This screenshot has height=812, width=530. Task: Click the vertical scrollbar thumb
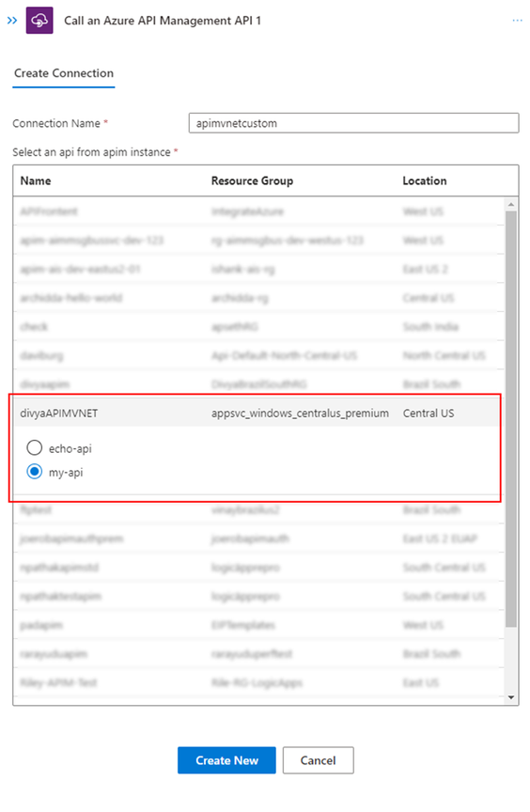pos(511,419)
